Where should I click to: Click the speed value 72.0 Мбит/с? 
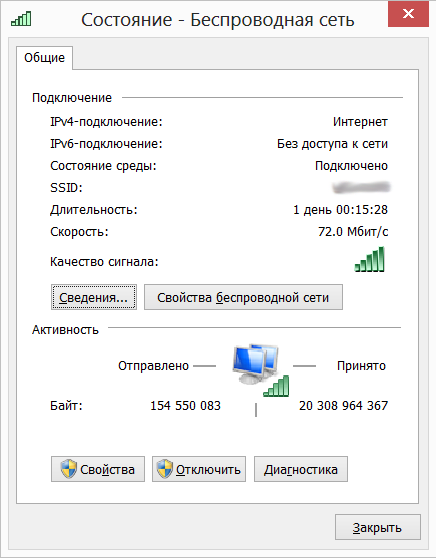353,232
